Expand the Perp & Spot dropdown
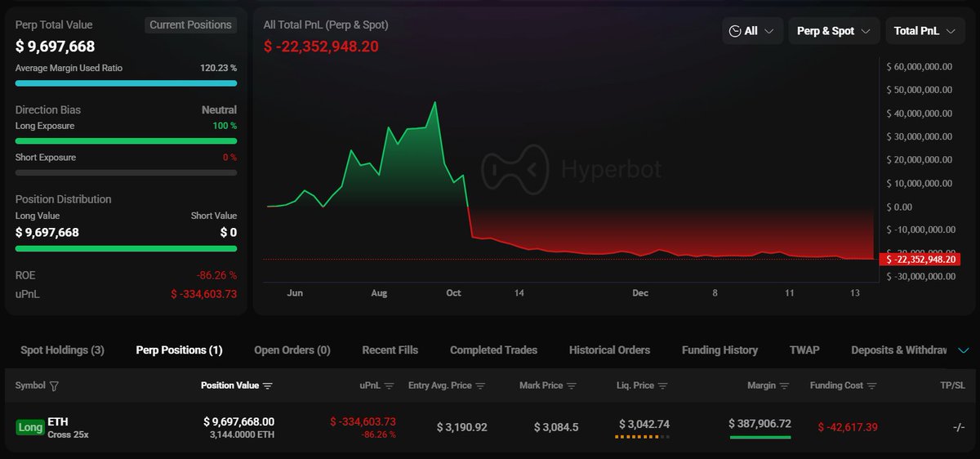This screenshot has height=459, width=980. 833,31
